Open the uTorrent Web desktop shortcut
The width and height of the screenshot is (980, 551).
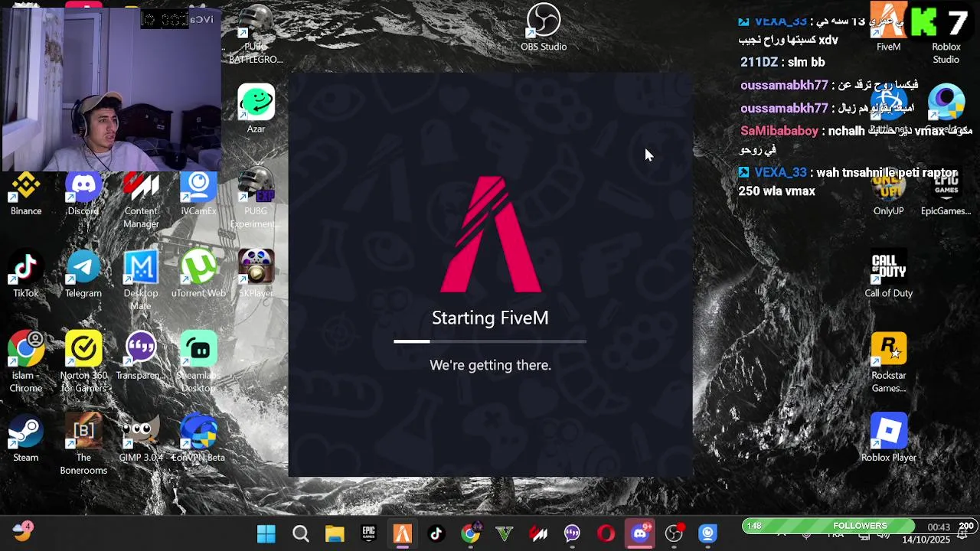point(198,275)
